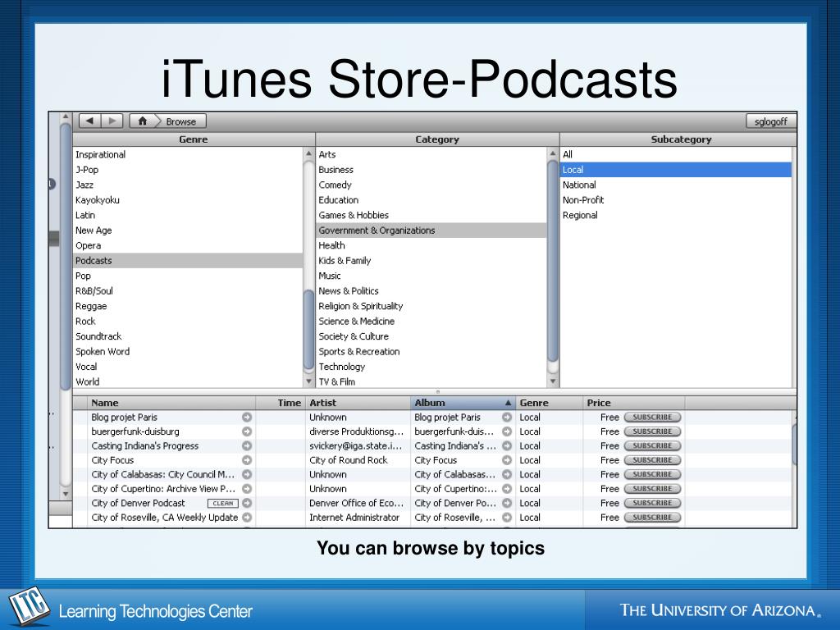840x630 pixels.
Task: Click album arrow icon for City of Calabasas
Action: coord(507,475)
